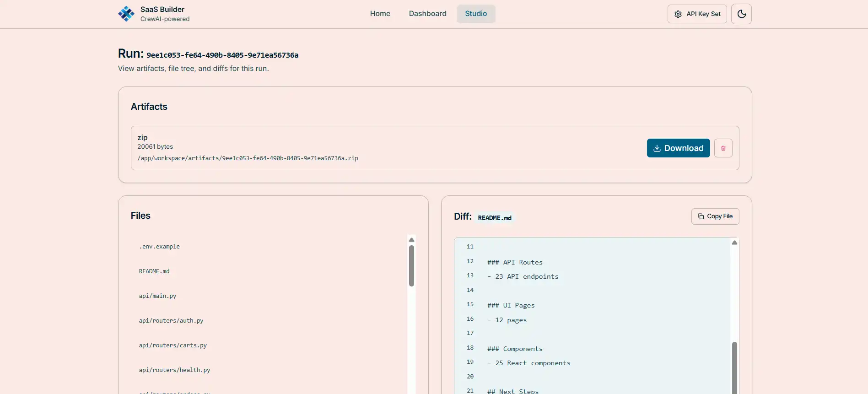The height and width of the screenshot is (394, 868).
Task: Click the '- 12 pages' diff line
Action: point(507,320)
